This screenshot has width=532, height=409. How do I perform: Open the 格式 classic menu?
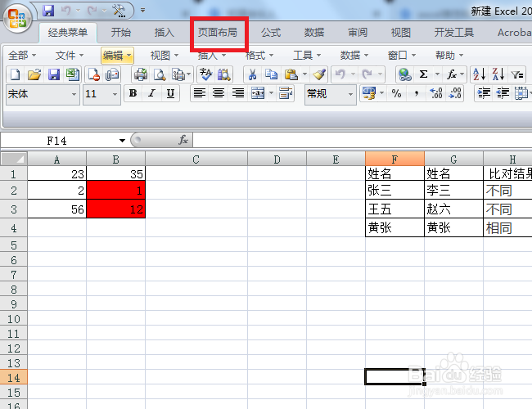tap(259, 56)
